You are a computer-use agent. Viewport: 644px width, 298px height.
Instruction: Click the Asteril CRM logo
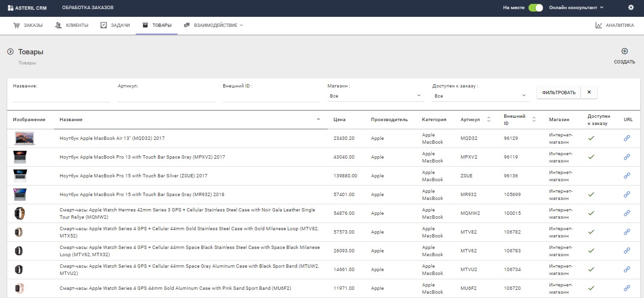pos(27,8)
